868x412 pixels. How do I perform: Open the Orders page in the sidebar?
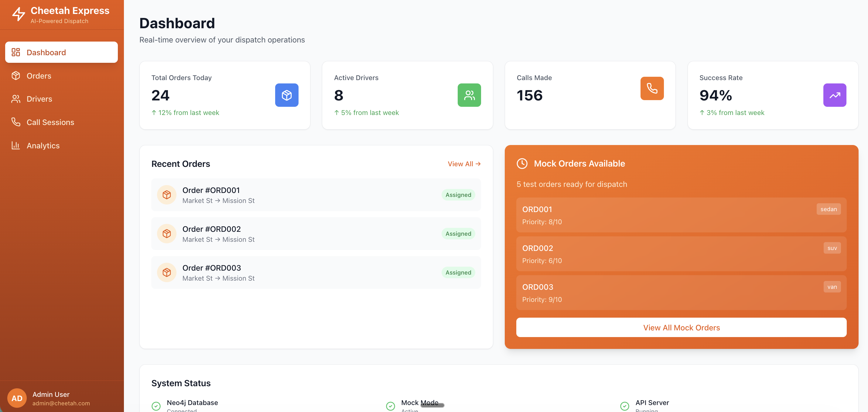pyautogui.click(x=39, y=76)
